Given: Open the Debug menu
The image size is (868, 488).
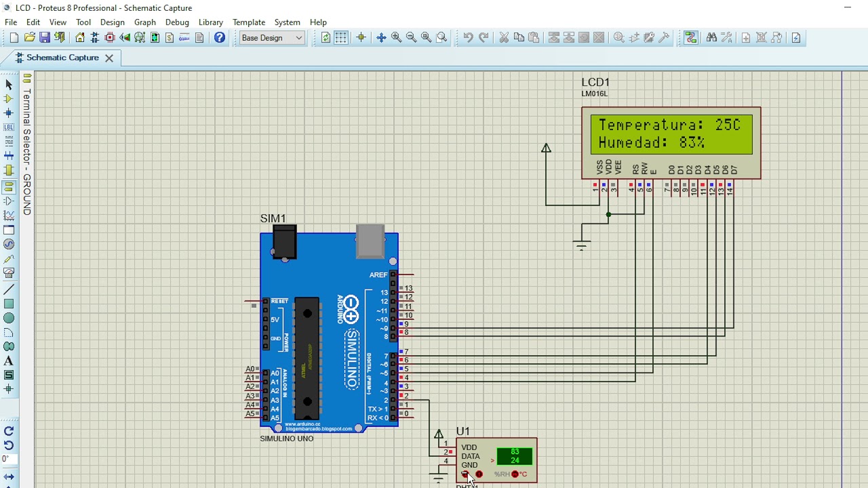Looking at the screenshot, I should click(177, 22).
